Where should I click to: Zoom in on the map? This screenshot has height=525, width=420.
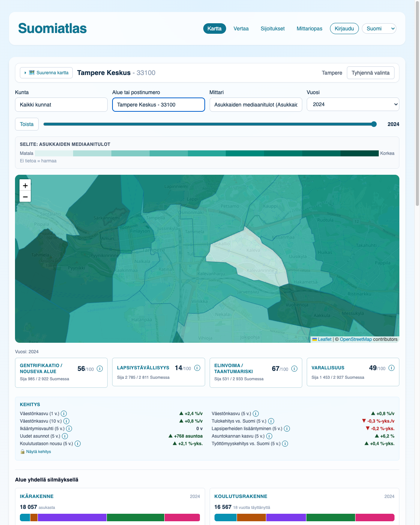[x=25, y=185]
